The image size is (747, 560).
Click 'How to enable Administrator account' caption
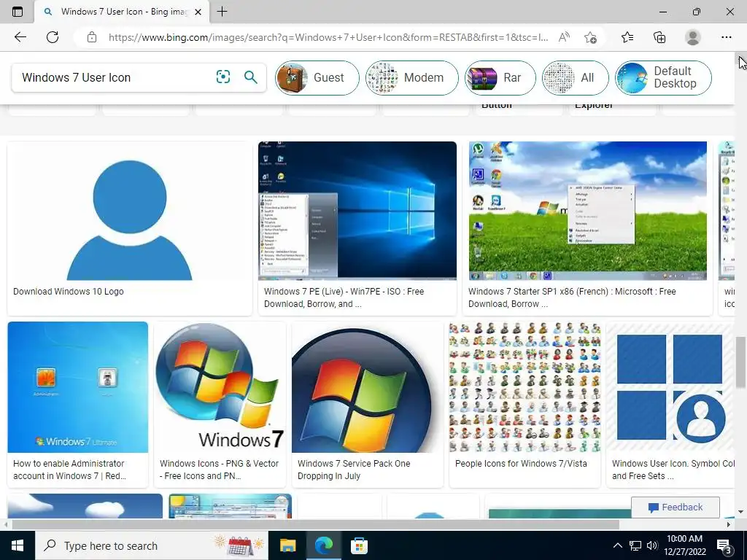[69, 470]
